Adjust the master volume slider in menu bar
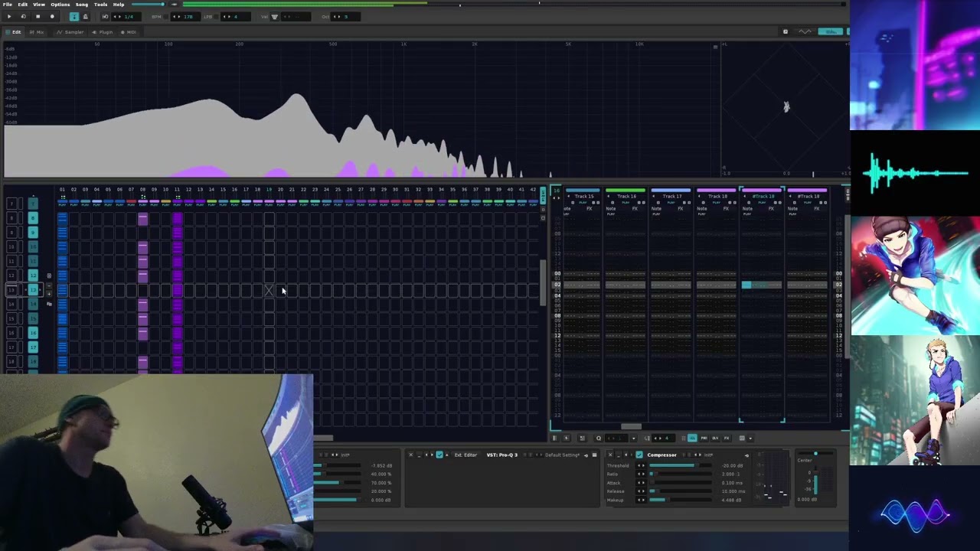Image resolution: width=980 pixels, height=551 pixels. (148, 5)
